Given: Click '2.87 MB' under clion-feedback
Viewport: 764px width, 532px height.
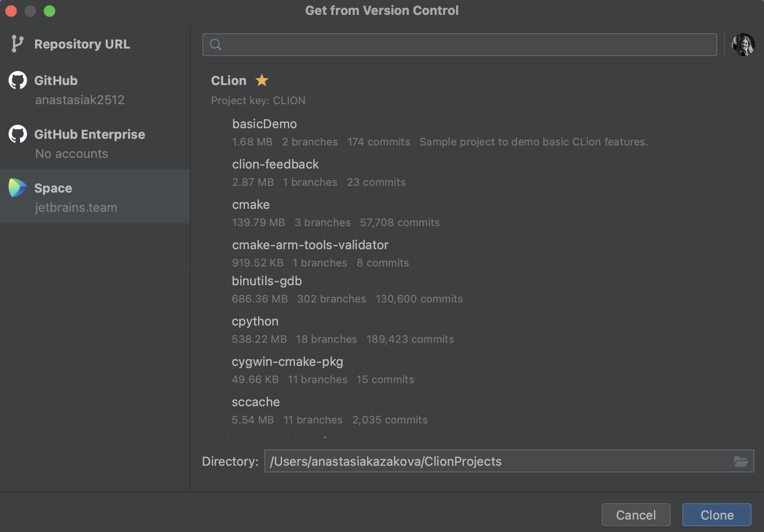Looking at the screenshot, I should tap(253, 182).
